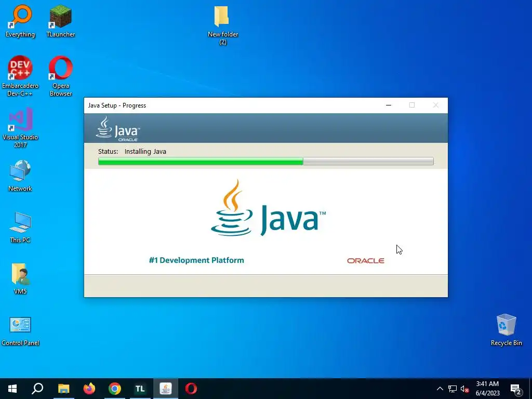Open Opera Browser desktop shortcut
Screen dimensions: 532x399
tap(60, 76)
